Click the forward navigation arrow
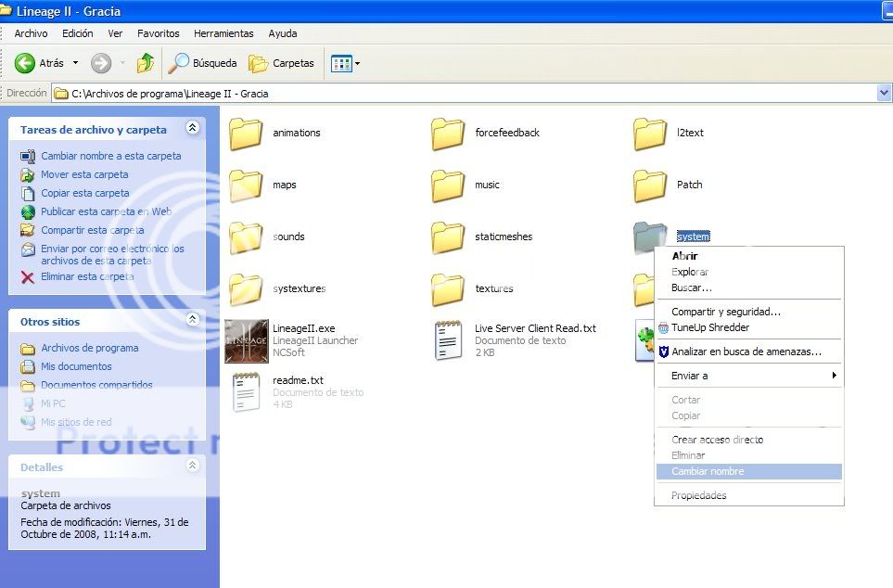The image size is (893, 588). point(101,63)
